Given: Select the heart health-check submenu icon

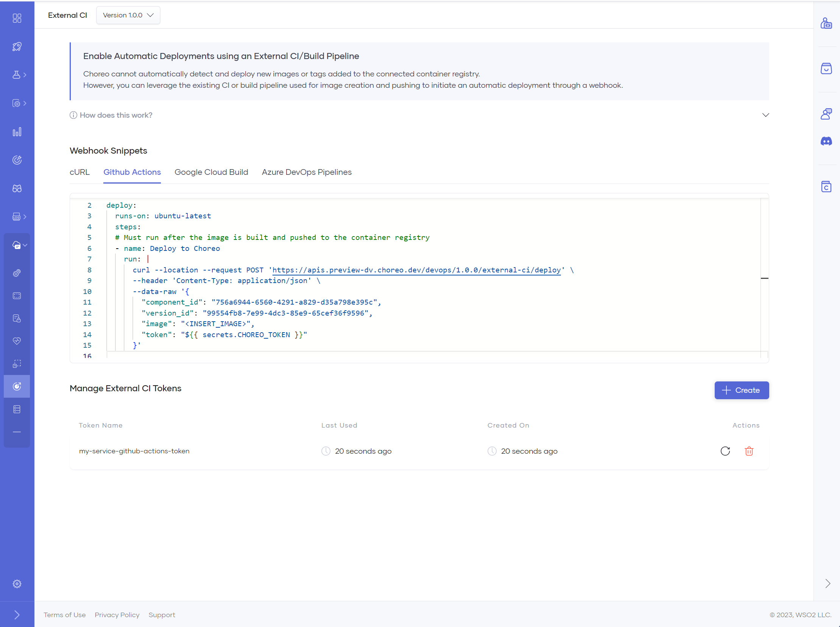Looking at the screenshot, I should [17, 341].
